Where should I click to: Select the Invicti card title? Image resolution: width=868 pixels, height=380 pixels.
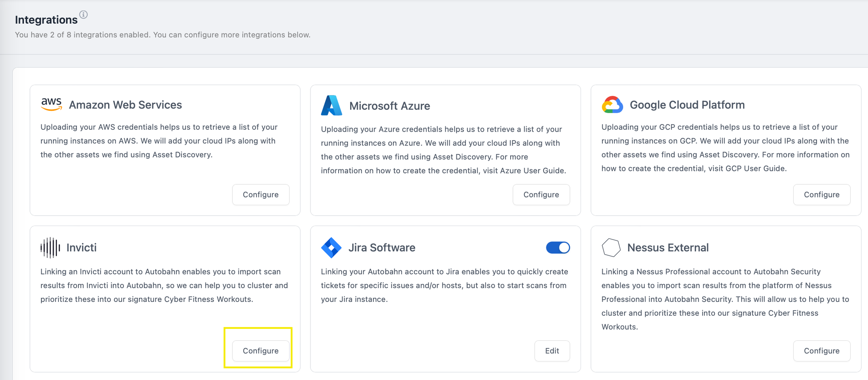coord(82,248)
